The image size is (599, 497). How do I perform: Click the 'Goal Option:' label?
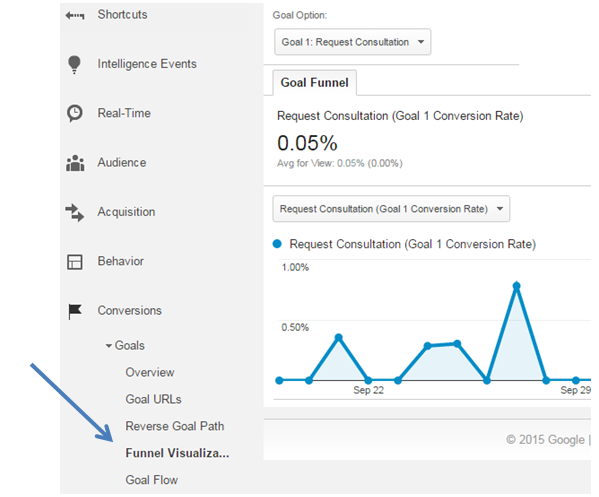point(300,15)
